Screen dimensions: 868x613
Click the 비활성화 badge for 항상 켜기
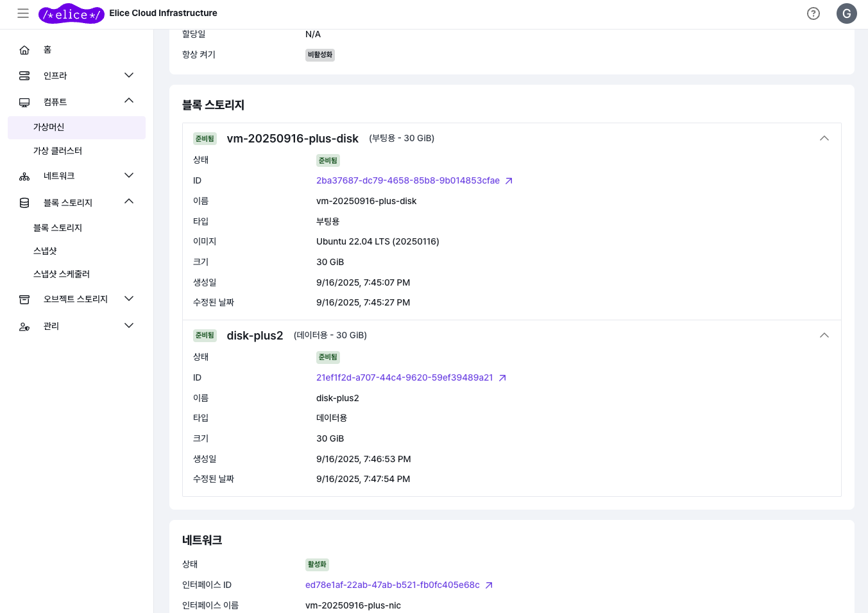click(x=320, y=55)
